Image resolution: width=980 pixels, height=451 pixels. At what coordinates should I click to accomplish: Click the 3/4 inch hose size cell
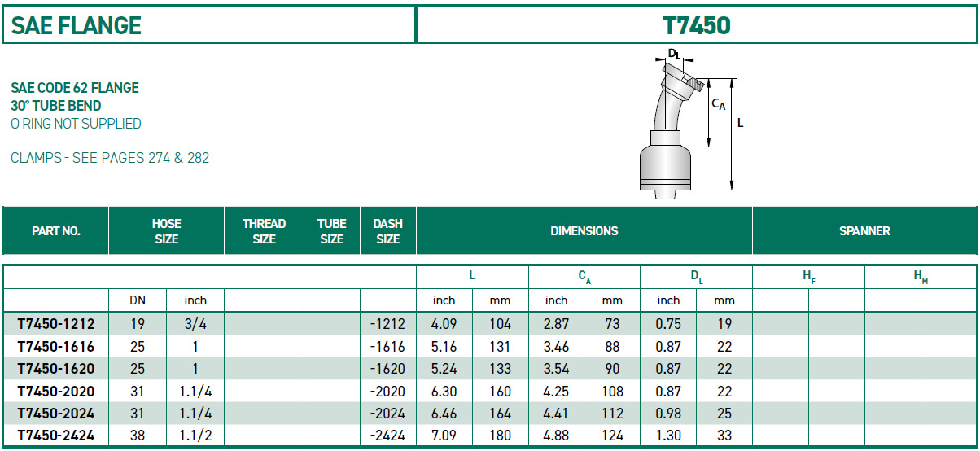coord(195,323)
